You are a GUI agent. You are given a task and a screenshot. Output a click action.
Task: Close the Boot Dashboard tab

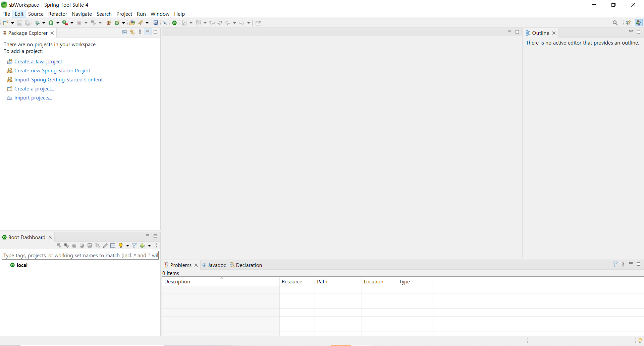tap(50, 237)
